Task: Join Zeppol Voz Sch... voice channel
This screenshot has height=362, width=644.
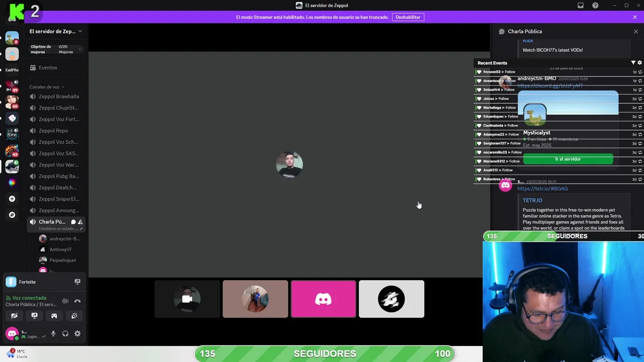Action: click(x=56, y=142)
